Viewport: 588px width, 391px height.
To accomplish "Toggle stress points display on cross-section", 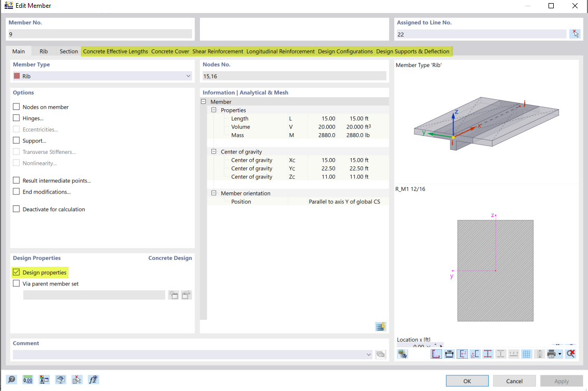I will [488, 354].
